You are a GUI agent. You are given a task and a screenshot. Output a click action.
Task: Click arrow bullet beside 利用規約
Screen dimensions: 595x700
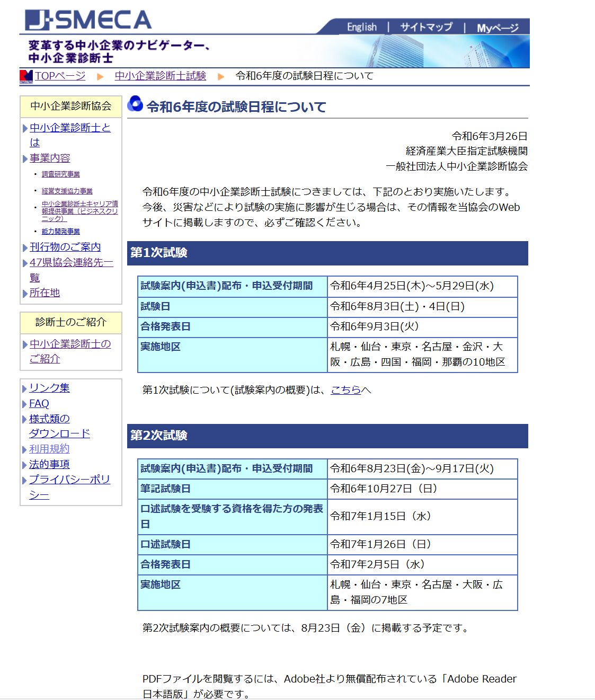click(x=24, y=449)
